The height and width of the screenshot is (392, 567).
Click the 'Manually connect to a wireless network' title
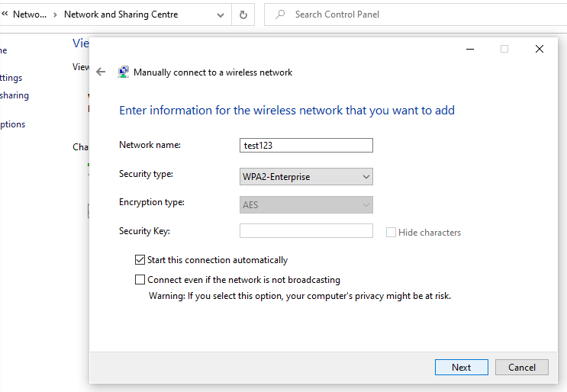(x=213, y=72)
